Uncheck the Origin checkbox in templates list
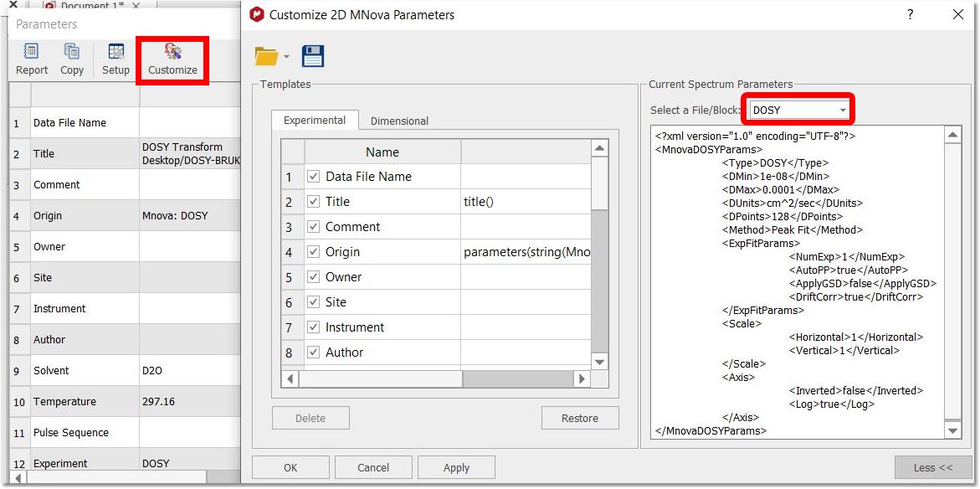Screen dimensions: 980x489 (x=314, y=251)
